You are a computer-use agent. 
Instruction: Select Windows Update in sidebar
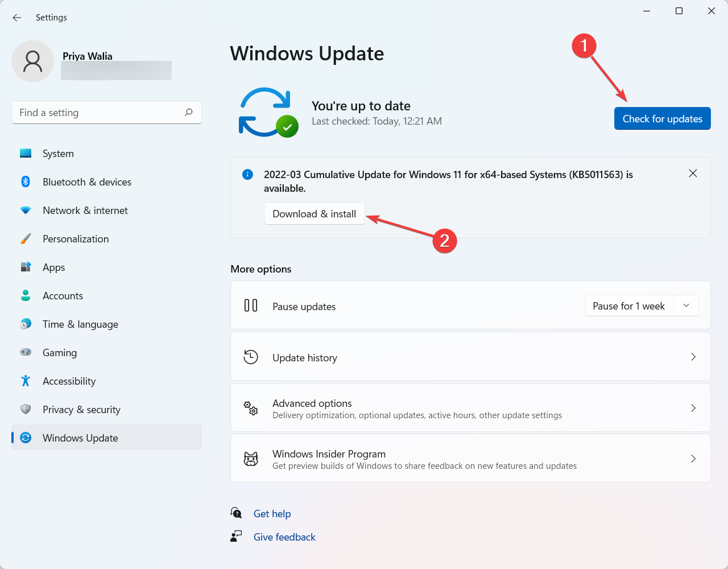click(106, 438)
